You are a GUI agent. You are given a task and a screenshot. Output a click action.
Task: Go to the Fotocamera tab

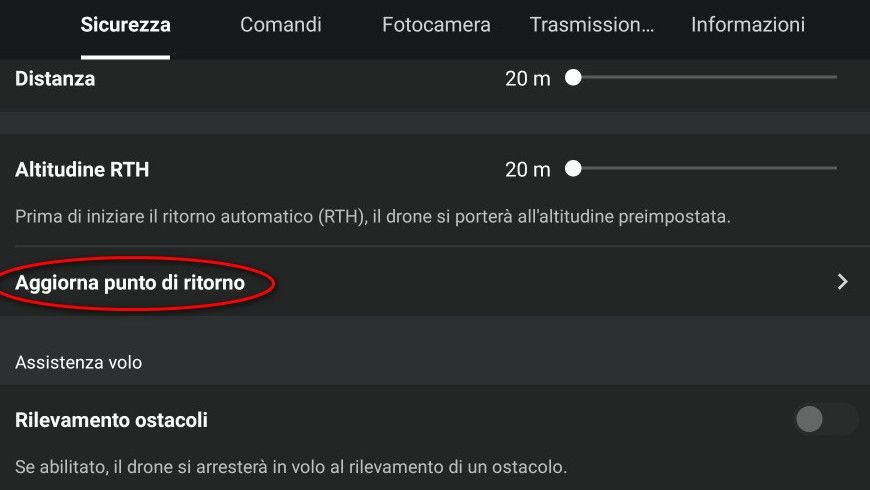pyautogui.click(x=436, y=25)
